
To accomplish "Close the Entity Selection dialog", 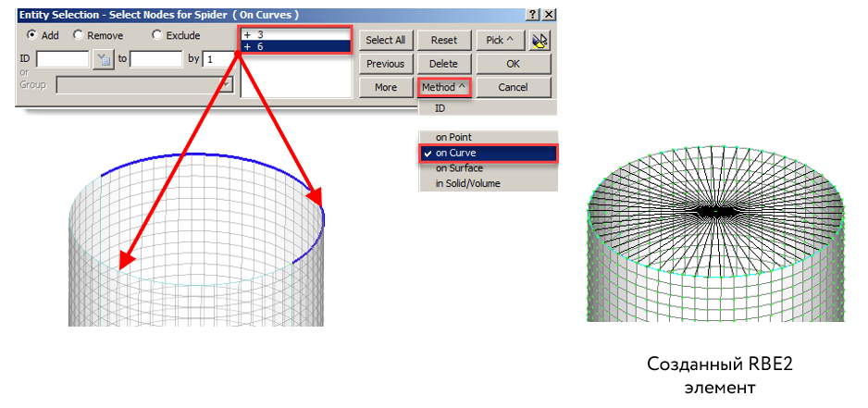I will [x=548, y=15].
